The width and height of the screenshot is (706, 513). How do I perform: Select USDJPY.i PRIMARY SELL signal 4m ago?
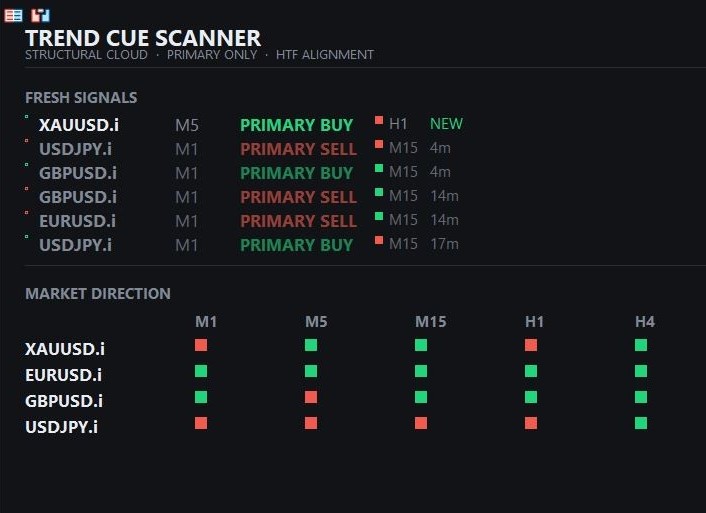pos(244,149)
